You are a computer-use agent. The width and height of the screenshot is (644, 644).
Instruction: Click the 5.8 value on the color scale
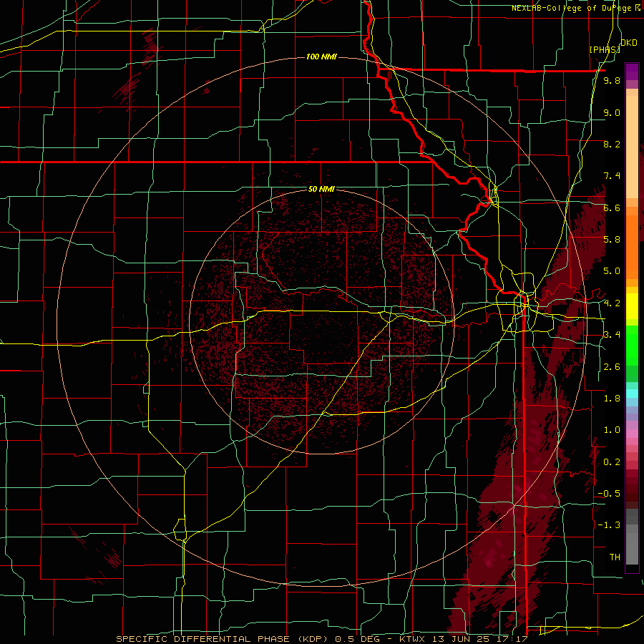coord(612,240)
